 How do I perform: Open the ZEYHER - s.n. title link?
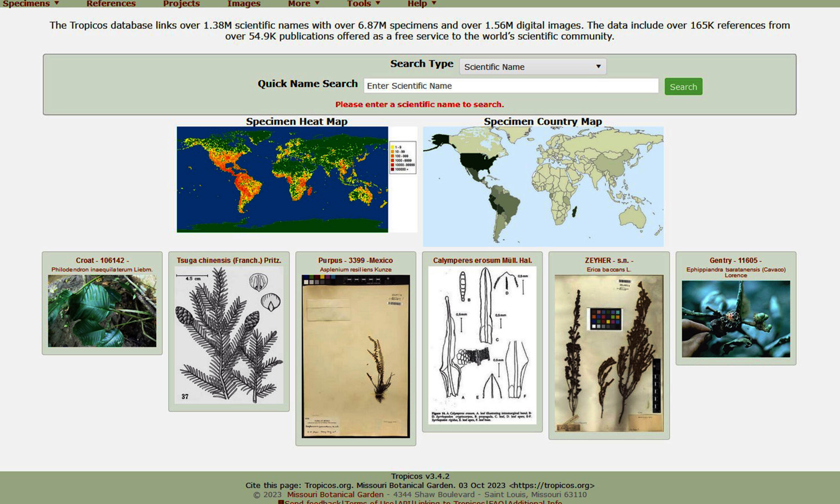[609, 261]
